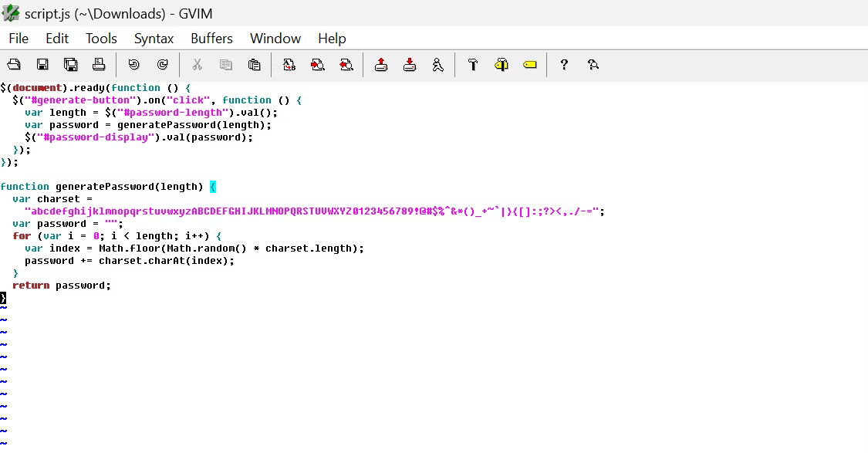Save the current session
Screen dimensions: 868x453
(x=409, y=64)
